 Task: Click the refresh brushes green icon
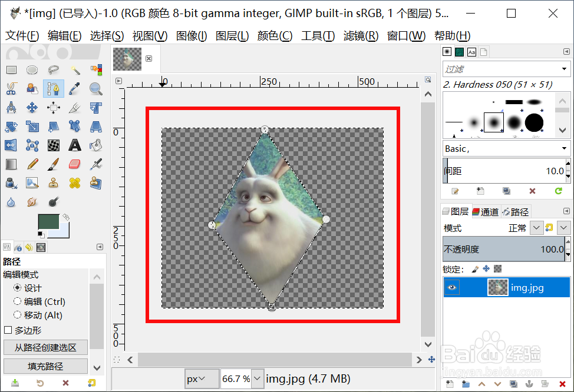(558, 191)
